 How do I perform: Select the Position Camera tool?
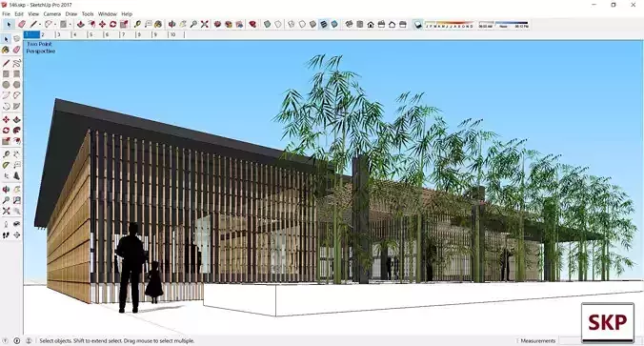pyautogui.click(x=6, y=224)
